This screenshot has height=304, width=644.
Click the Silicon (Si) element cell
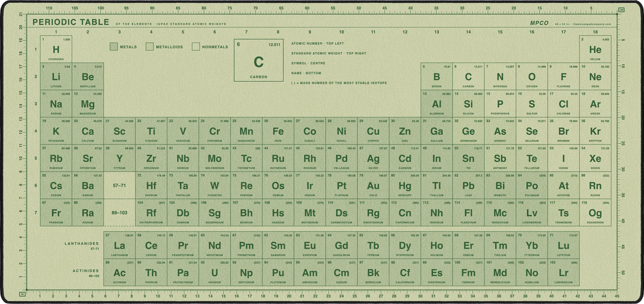tap(469, 104)
